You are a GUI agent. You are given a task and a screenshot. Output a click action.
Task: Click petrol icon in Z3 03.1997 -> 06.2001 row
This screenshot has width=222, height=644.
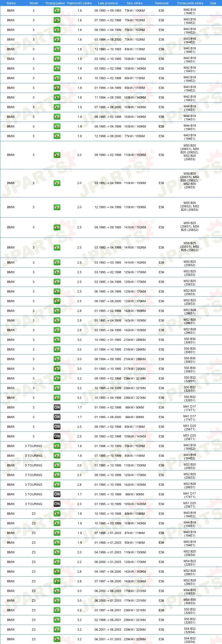click(x=57, y=610)
